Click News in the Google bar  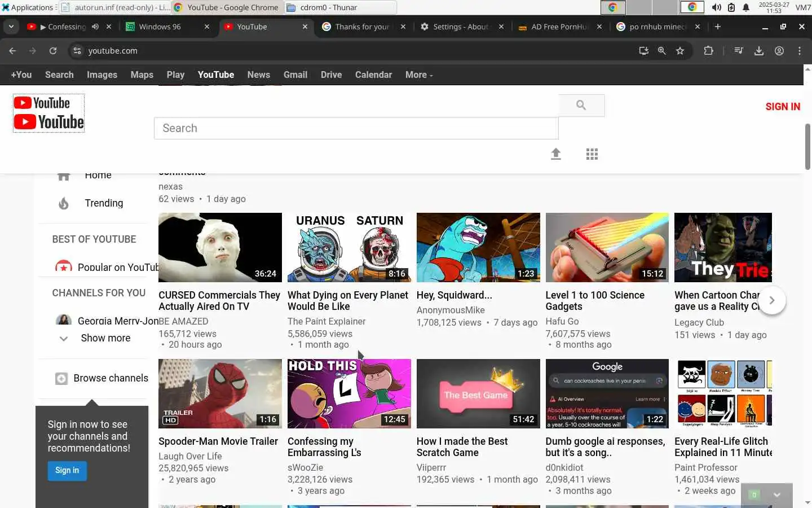[259, 75]
